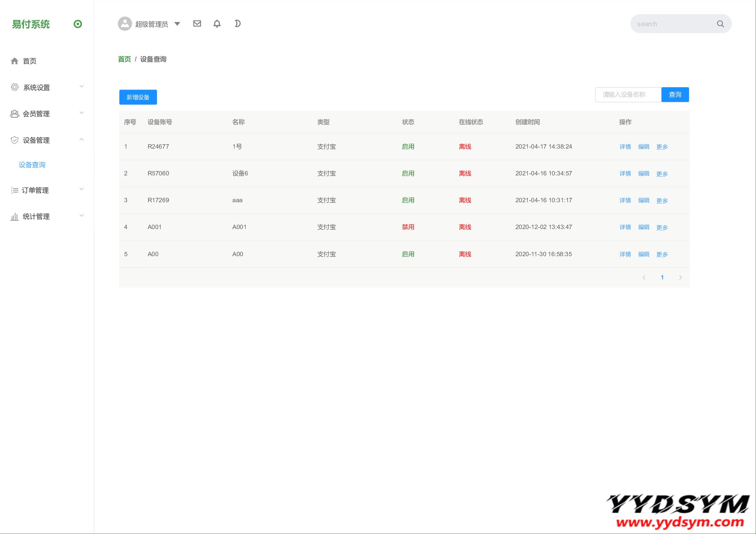Click 详情 for device R24677
The height and width of the screenshot is (534, 756).
[625, 147]
